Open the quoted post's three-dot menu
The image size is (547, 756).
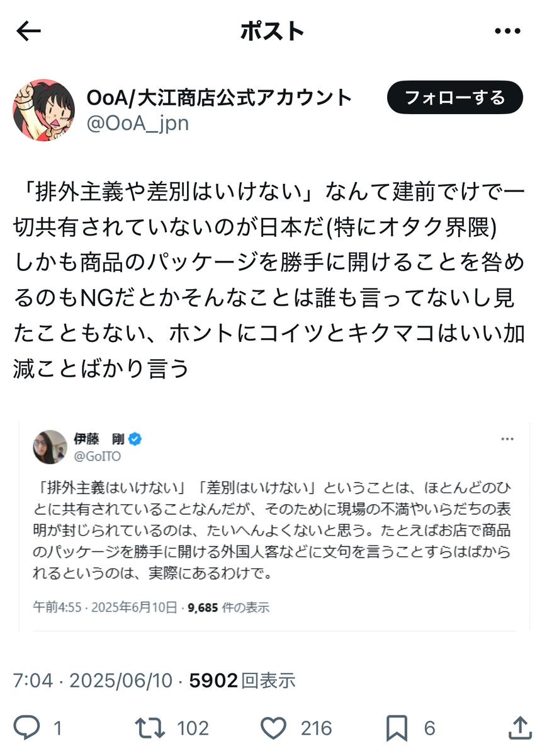(507, 438)
